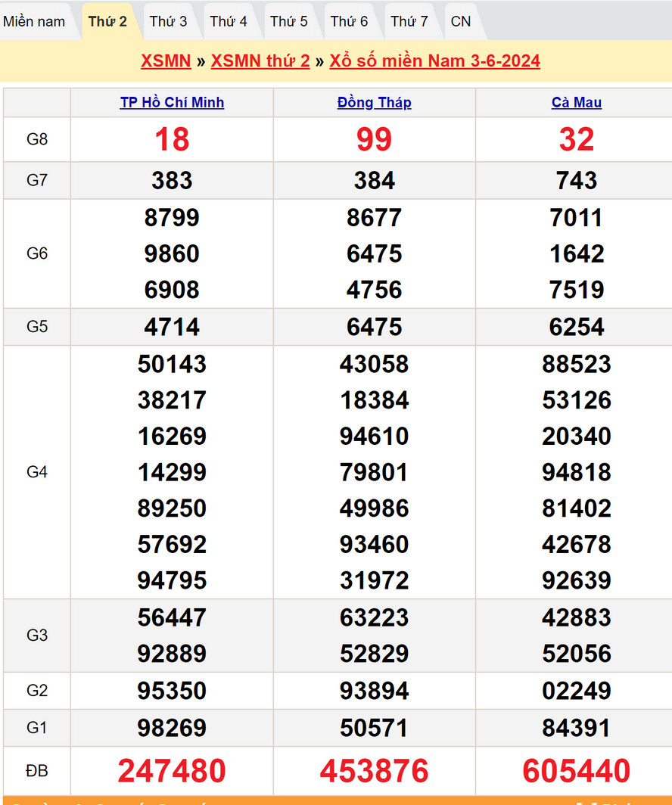Switch to the Miền nam tab
Image resolution: width=672 pixels, height=805 pixels.
click(34, 21)
